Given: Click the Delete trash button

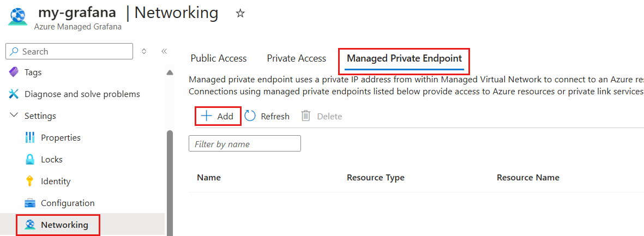Looking at the screenshot, I should pos(322,116).
